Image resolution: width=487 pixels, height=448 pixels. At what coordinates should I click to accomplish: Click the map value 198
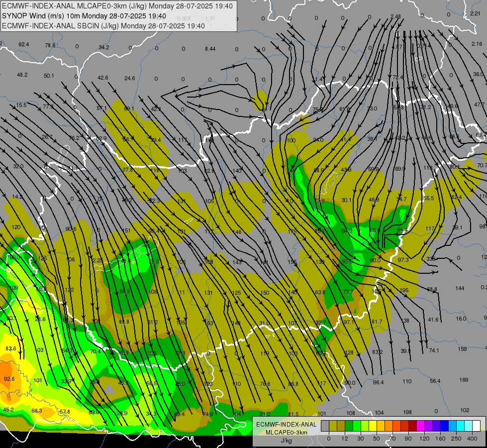click(x=407, y=412)
